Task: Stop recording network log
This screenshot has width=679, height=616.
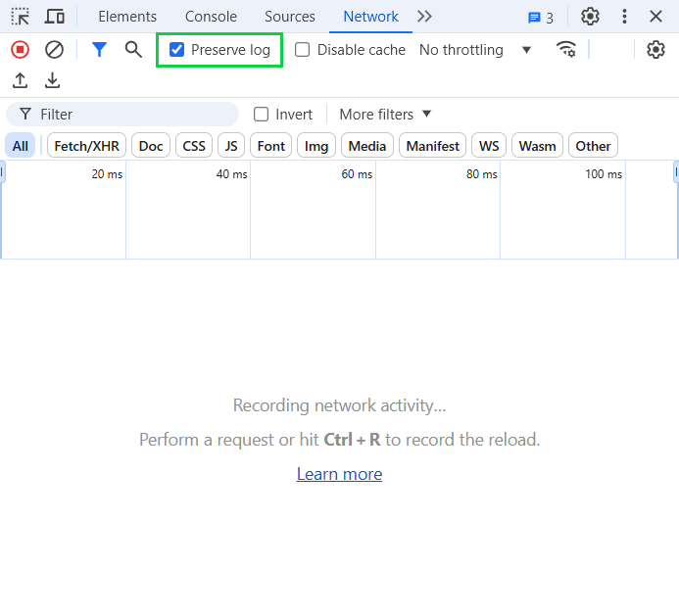Action: pyautogui.click(x=20, y=50)
